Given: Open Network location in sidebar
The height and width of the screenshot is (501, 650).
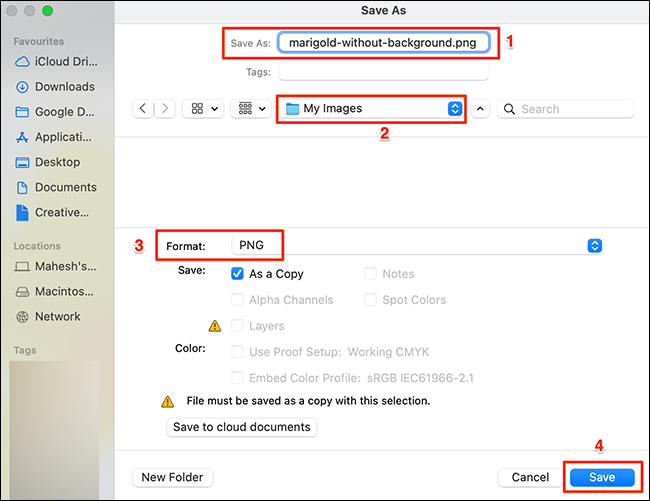Looking at the screenshot, I should [x=57, y=316].
